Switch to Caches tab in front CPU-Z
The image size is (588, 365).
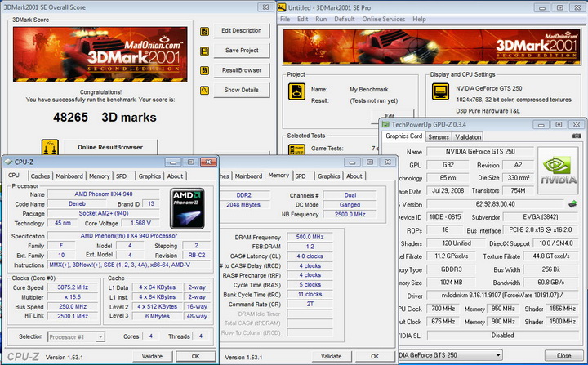pyautogui.click(x=40, y=176)
